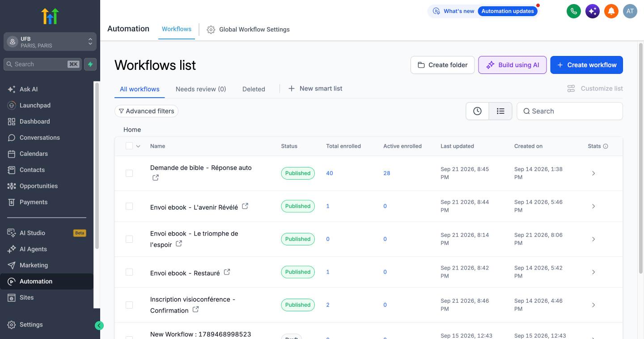
Task: Switch to recent history clock view
Action: coord(477,111)
